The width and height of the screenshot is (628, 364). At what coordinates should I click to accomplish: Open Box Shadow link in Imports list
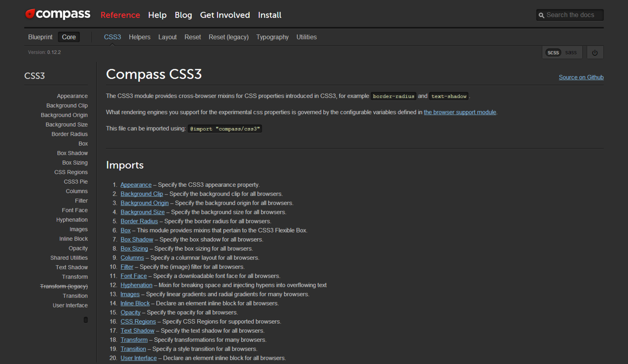click(137, 239)
